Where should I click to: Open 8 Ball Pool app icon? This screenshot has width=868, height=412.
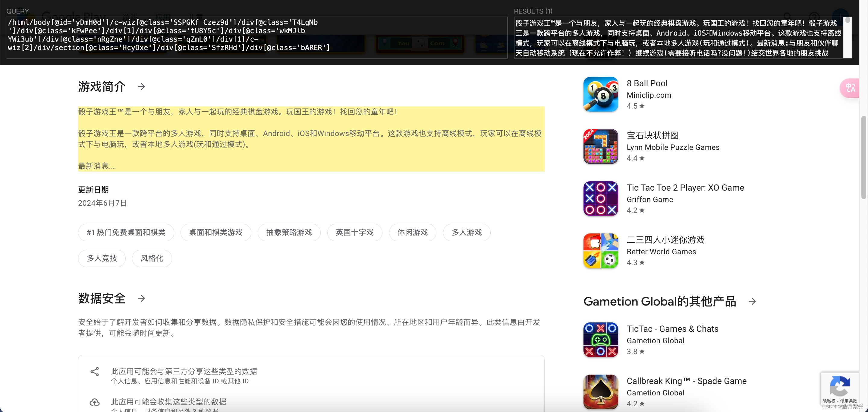click(x=600, y=94)
